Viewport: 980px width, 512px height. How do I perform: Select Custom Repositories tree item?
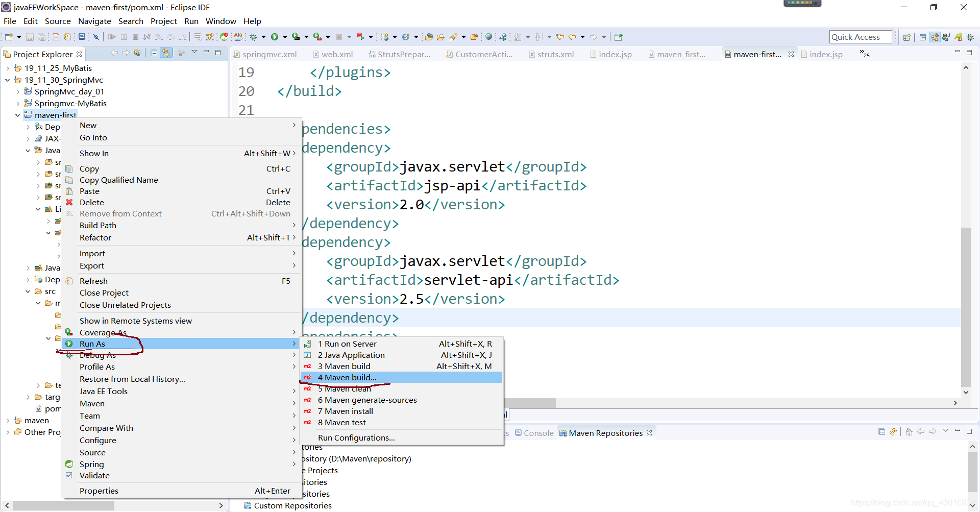pos(288,505)
